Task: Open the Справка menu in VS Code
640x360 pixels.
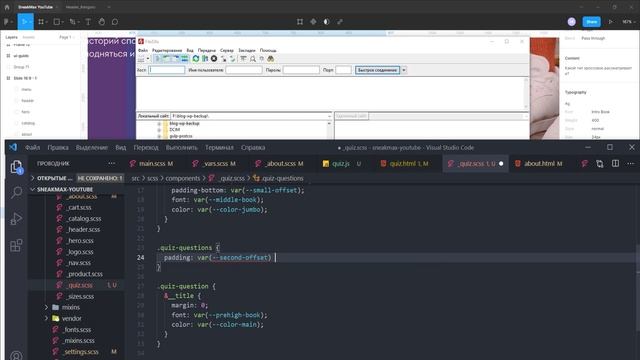Action: coord(253,148)
